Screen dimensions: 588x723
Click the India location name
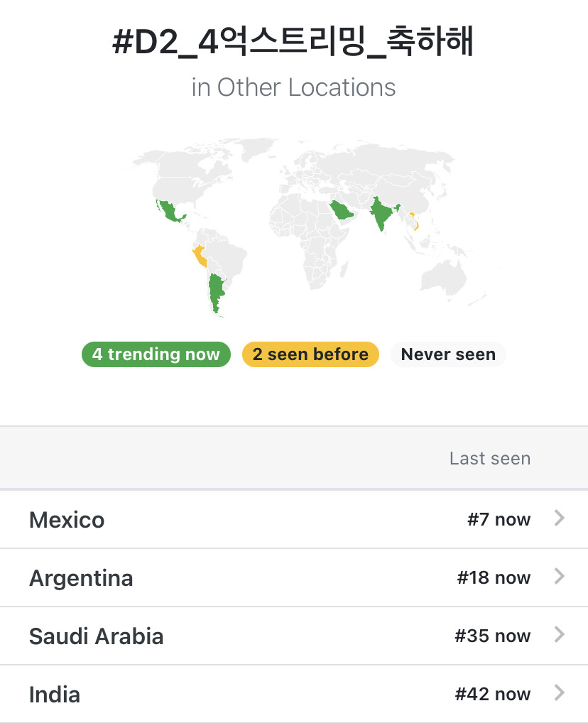pos(55,695)
